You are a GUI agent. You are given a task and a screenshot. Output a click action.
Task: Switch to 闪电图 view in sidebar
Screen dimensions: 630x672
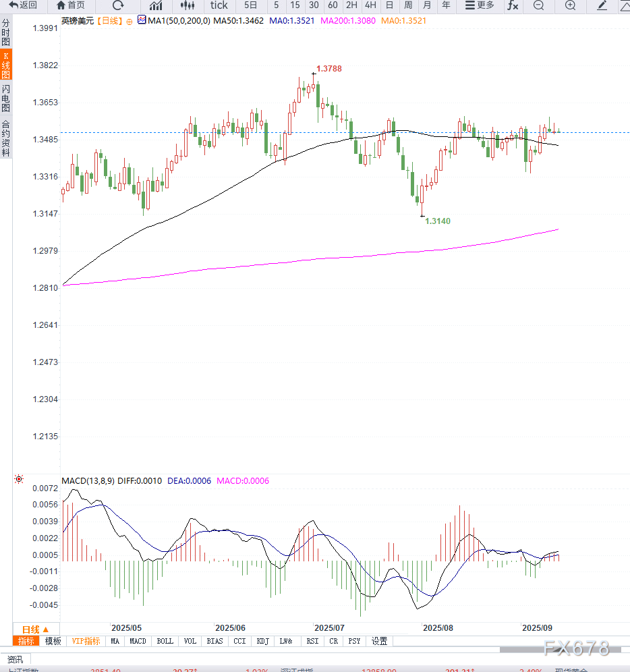(x=6, y=99)
